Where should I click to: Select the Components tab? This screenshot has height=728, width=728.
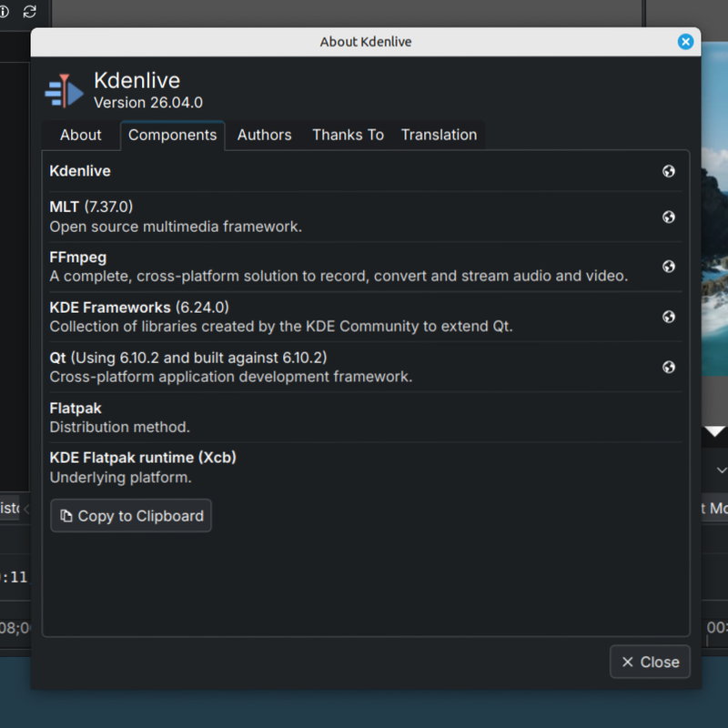(172, 135)
